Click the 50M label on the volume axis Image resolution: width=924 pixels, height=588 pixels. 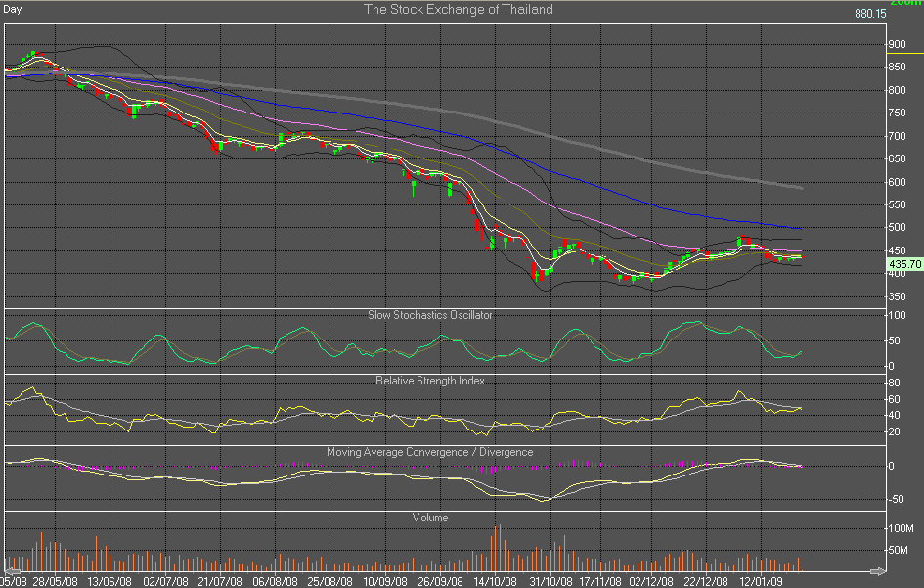tap(898, 550)
